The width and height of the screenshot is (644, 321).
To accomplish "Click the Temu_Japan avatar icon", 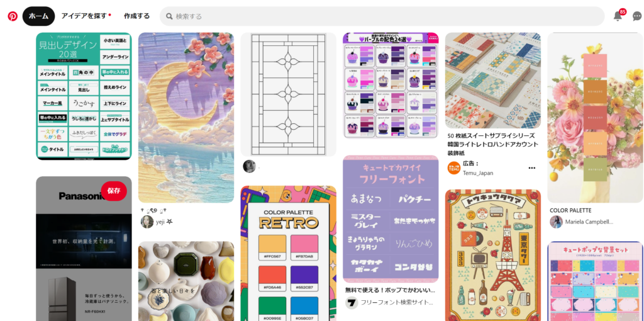I will [454, 168].
